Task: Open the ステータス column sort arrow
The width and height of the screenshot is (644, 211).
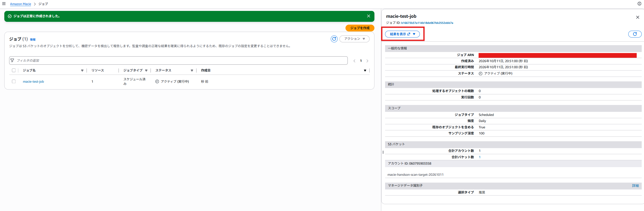Action: tap(192, 71)
